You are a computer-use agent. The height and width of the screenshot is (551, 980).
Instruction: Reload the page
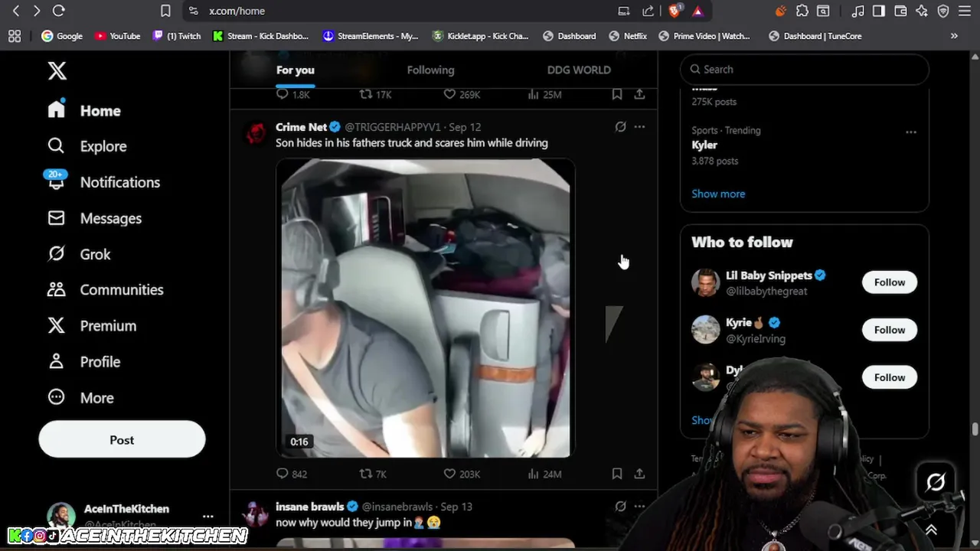point(59,11)
